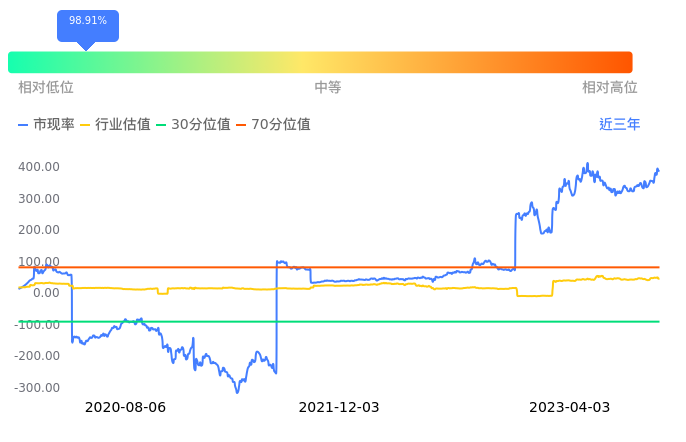The width and height of the screenshot is (686, 442).
Task: Click the 2020-08-06 date axis label
Action: coord(125,407)
